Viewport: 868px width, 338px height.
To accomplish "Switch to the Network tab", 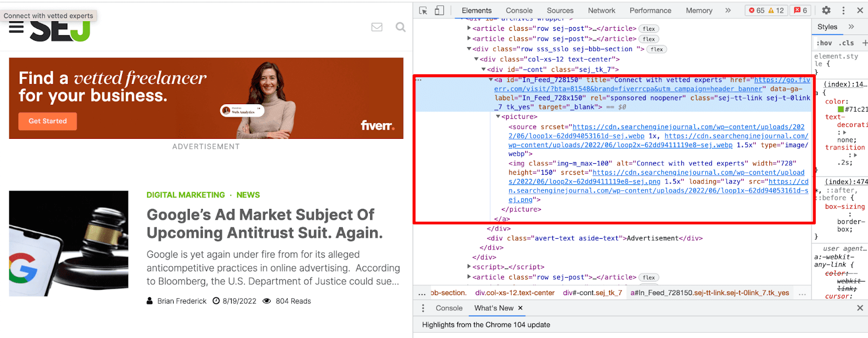I will [602, 10].
